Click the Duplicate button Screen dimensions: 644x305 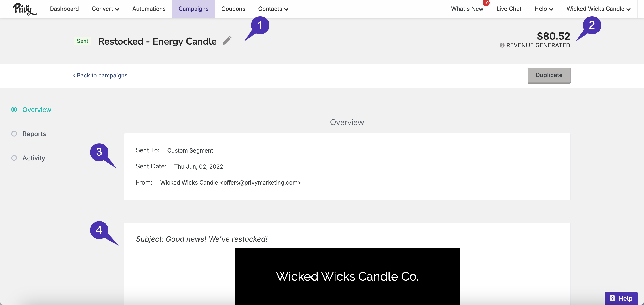pos(549,75)
